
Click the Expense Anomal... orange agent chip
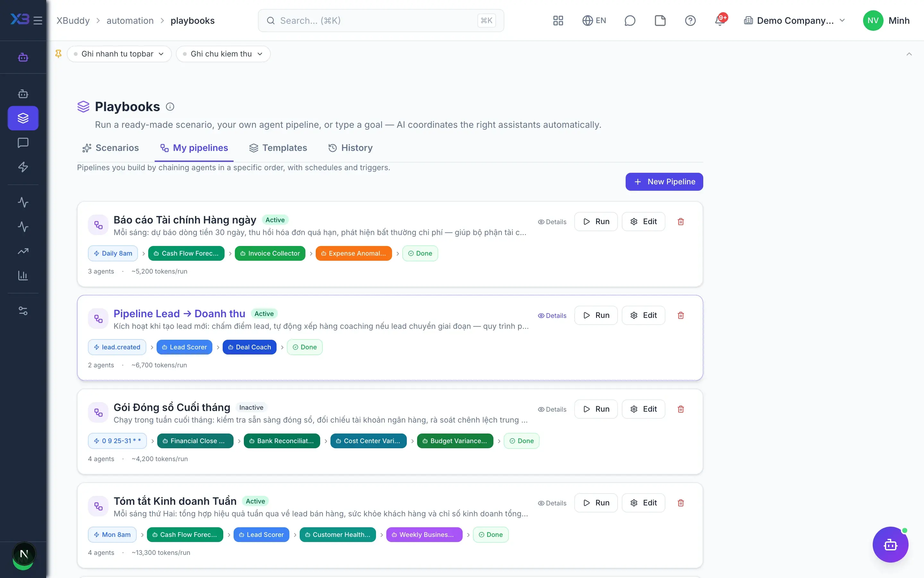[354, 253]
